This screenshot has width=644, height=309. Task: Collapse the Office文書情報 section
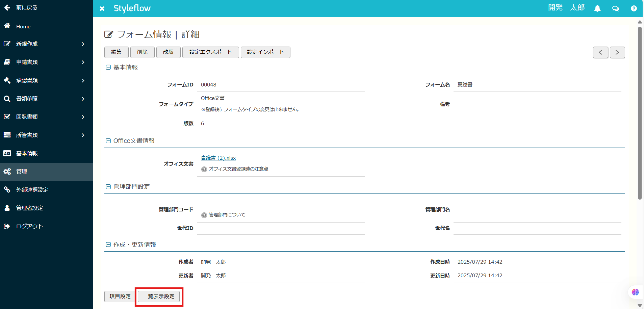tap(108, 140)
